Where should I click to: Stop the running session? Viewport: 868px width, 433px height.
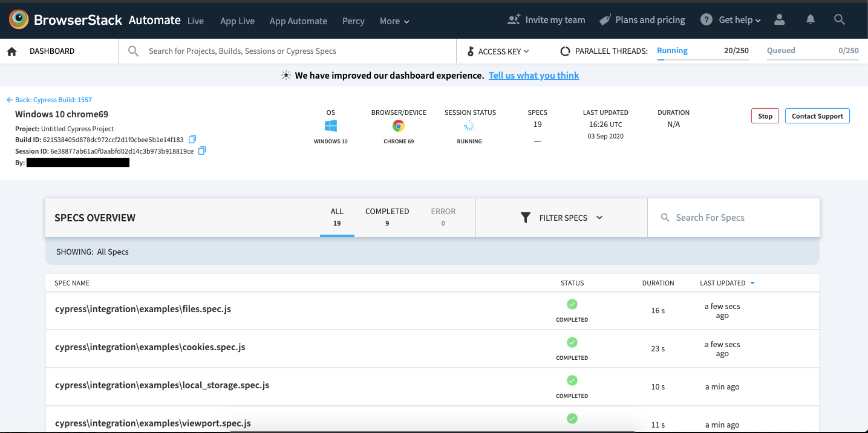click(765, 116)
